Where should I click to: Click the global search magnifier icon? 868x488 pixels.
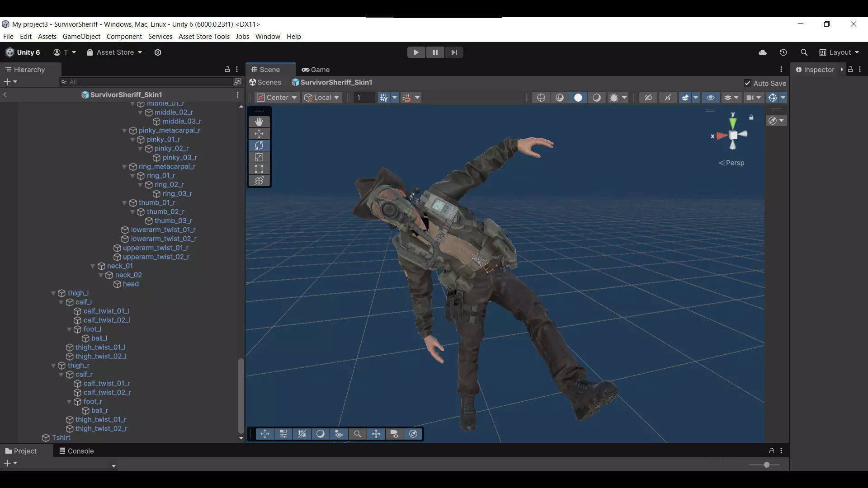coord(804,52)
